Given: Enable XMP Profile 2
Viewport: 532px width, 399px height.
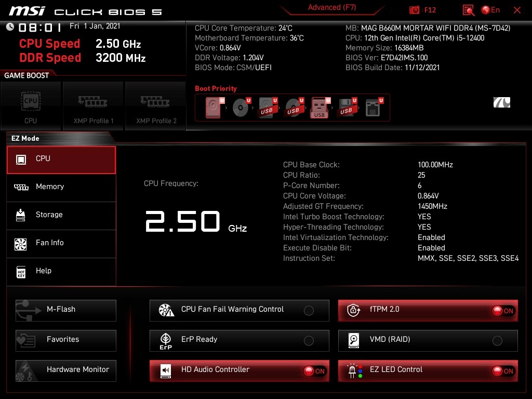Looking at the screenshot, I should (x=156, y=106).
